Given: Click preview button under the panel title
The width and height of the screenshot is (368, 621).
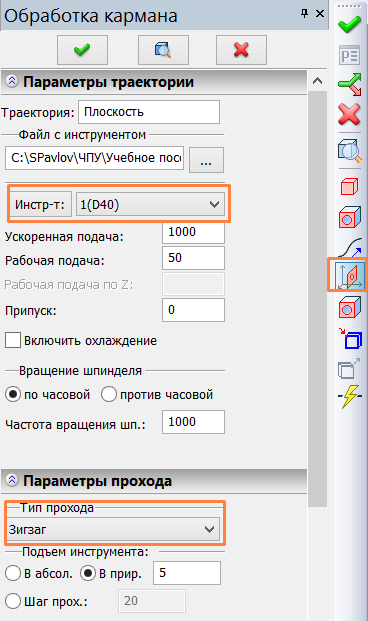Looking at the screenshot, I should (x=163, y=50).
